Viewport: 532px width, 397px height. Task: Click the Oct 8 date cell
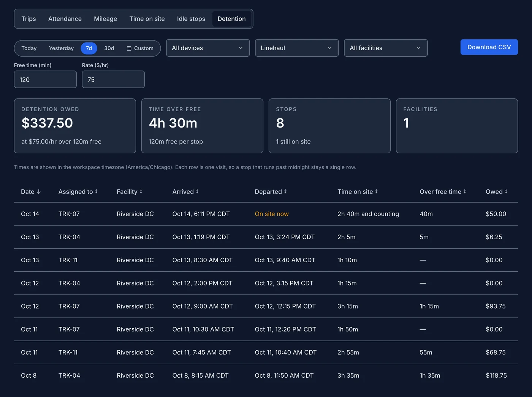click(x=28, y=375)
